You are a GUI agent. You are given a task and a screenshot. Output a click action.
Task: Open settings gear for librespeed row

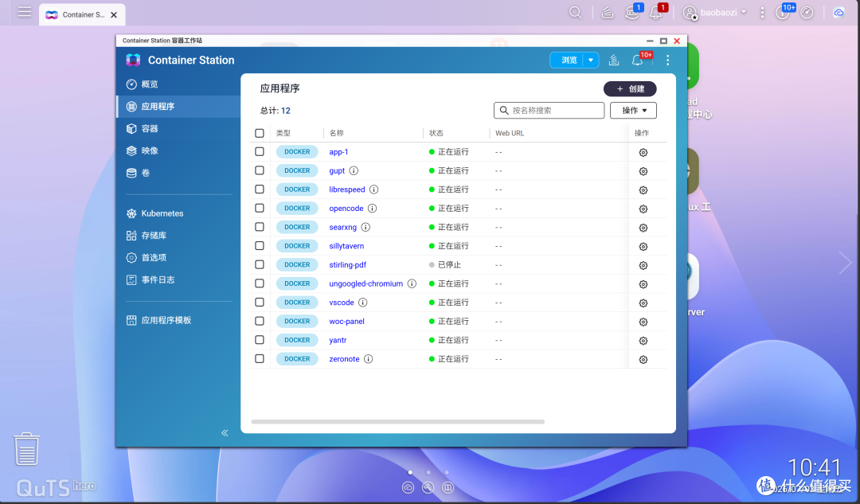tap(643, 189)
